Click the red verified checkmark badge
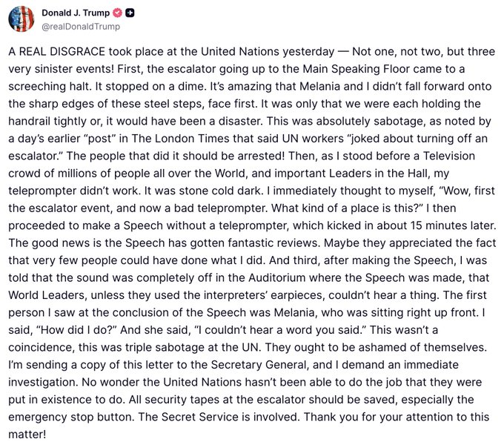The width and height of the screenshot is (504, 445). [118, 13]
